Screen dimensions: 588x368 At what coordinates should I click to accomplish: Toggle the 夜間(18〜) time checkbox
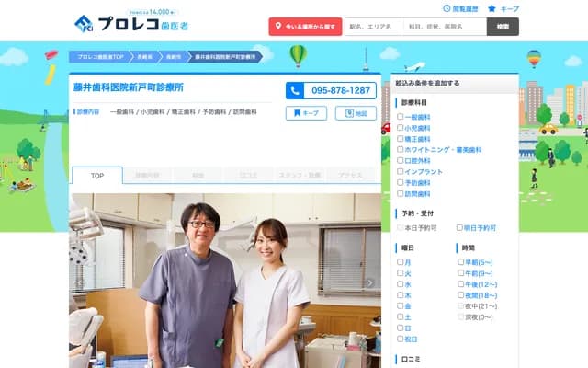461,294
